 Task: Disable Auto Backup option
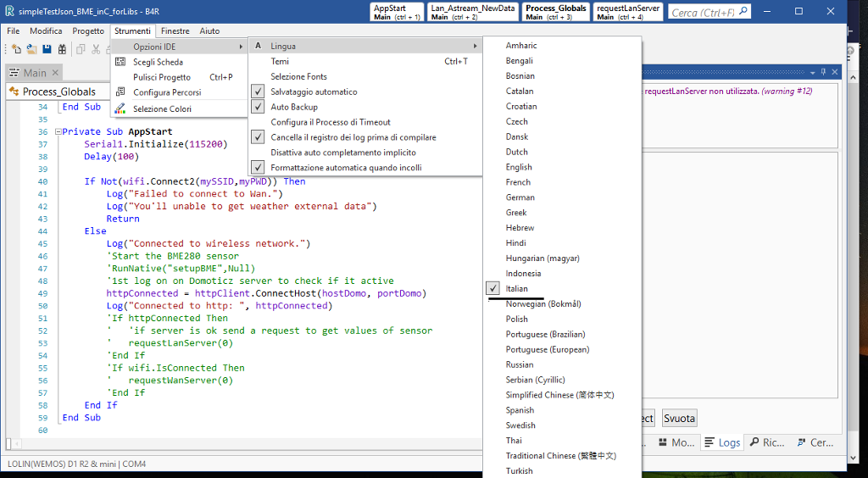(293, 107)
